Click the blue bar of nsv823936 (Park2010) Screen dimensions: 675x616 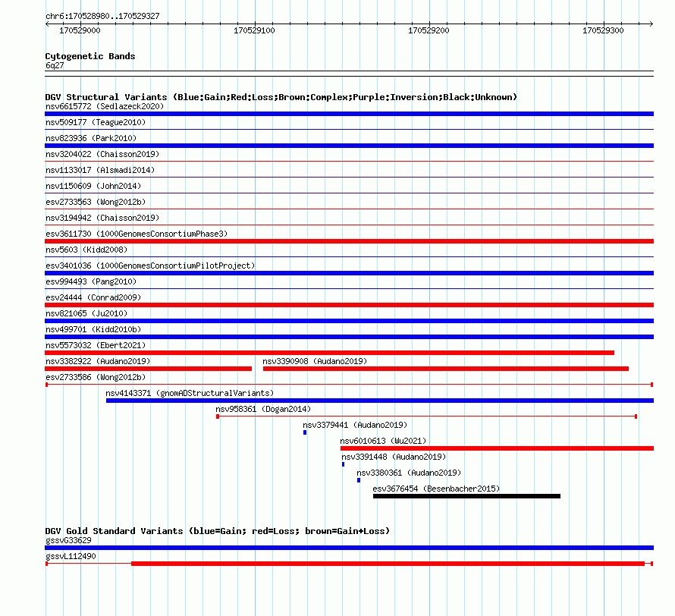349,146
